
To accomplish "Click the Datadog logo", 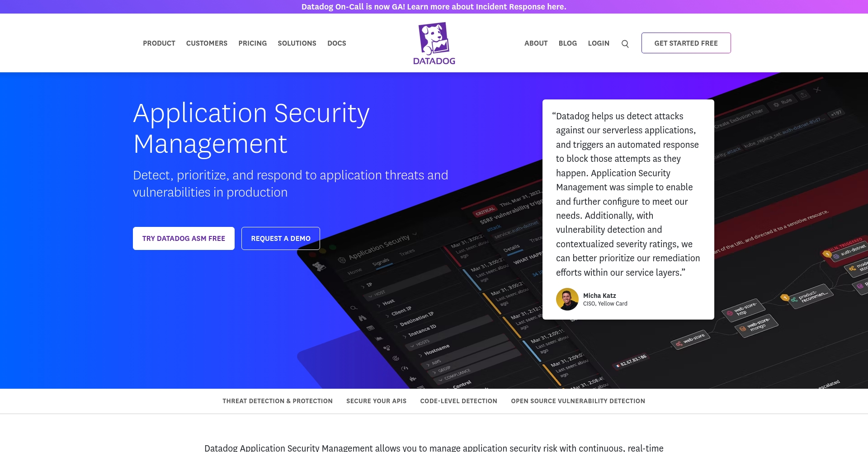I will pos(434,43).
